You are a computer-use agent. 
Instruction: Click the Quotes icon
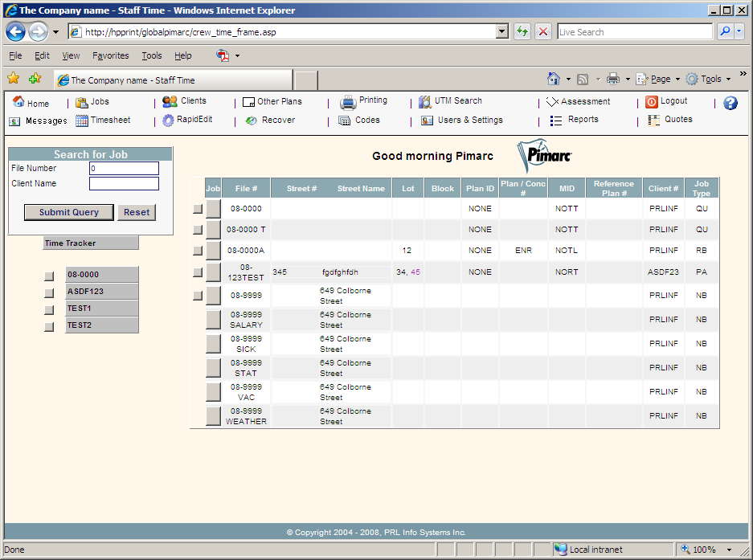[x=653, y=120]
